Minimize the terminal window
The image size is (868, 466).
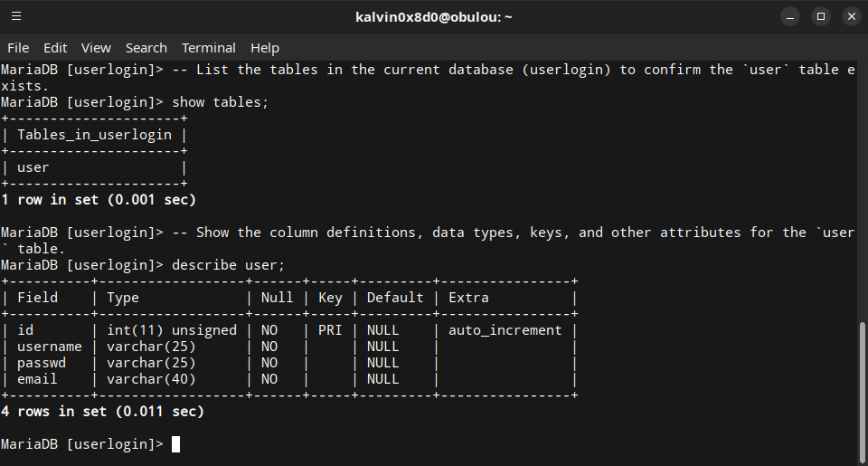(789, 16)
